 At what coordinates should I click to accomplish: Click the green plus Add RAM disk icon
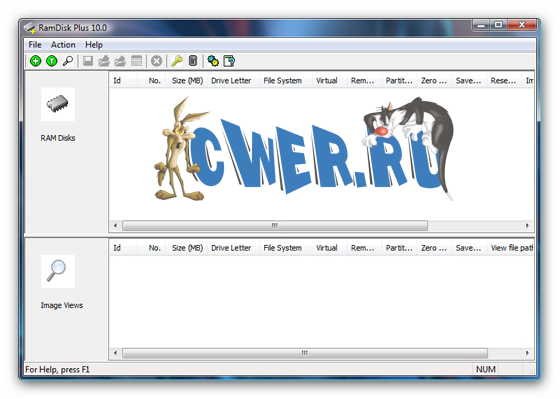coord(35,61)
